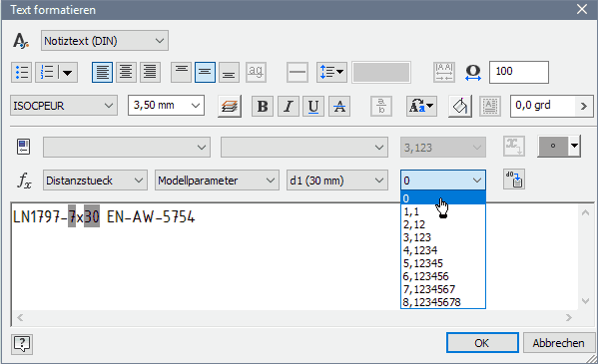The image size is (598, 364).
Task: Click the layer stack icon
Action: (230, 106)
